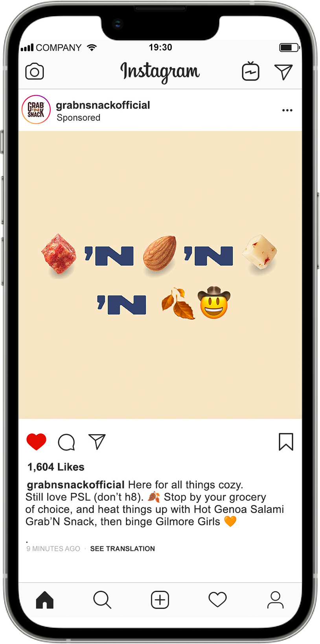Share post via paper plane below image
This screenshot has width=320, height=644.
point(97,441)
